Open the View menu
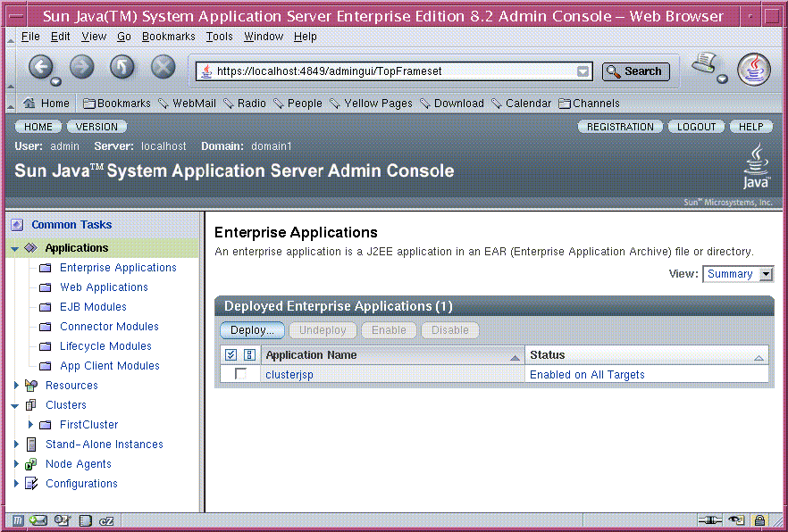Image resolution: width=788 pixels, height=532 pixels. click(94, 37)
